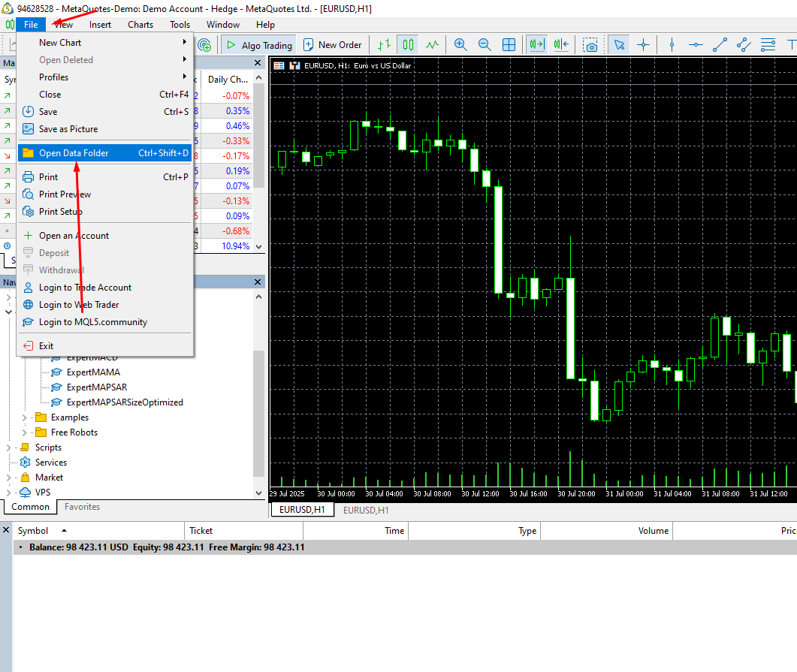Toggle the Algo Trading button
The width and height of the screenshot is (797, 672).
click(258, 45)
